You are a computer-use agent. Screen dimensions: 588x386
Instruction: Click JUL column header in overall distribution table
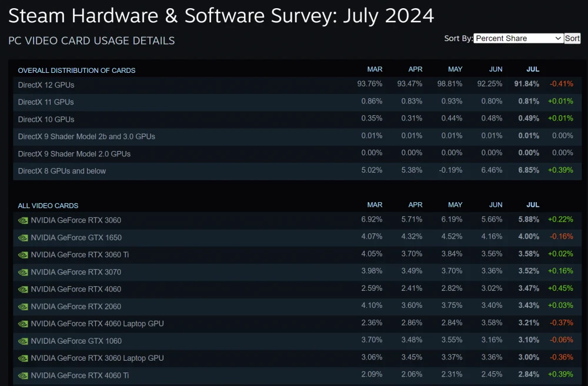click(533, 69)
